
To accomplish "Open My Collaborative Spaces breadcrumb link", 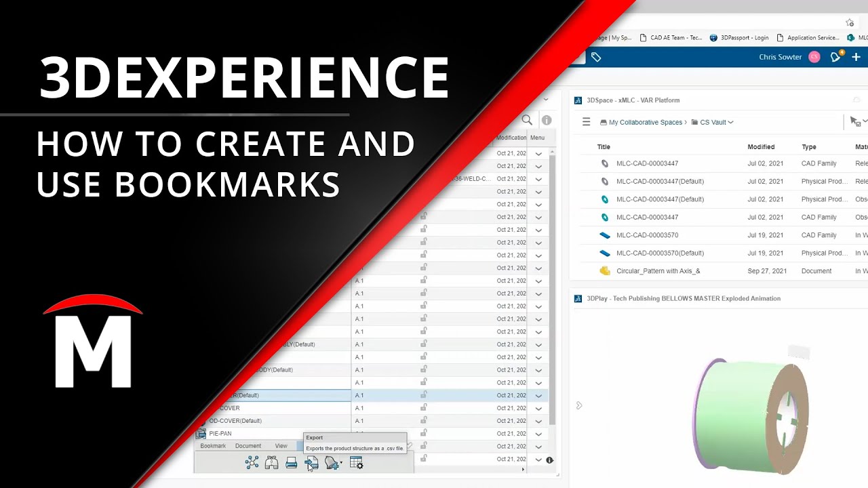I will (646, 123).
